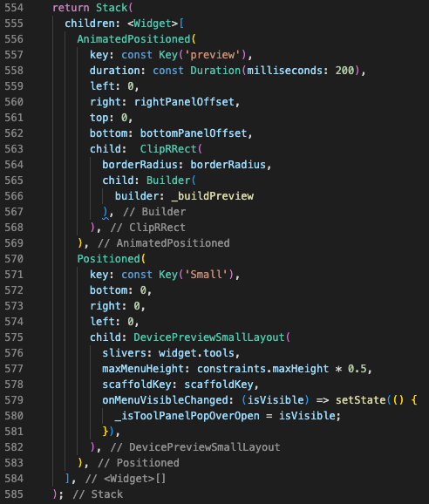Click bottom: 0 on line 572
The height and width of the screenshot is (504, 429).
pos(118,290)
